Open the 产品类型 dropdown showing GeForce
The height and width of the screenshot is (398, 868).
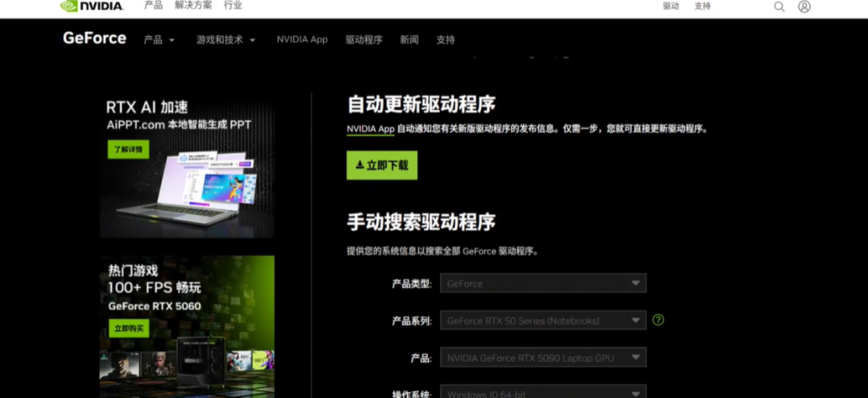point(543,284)
